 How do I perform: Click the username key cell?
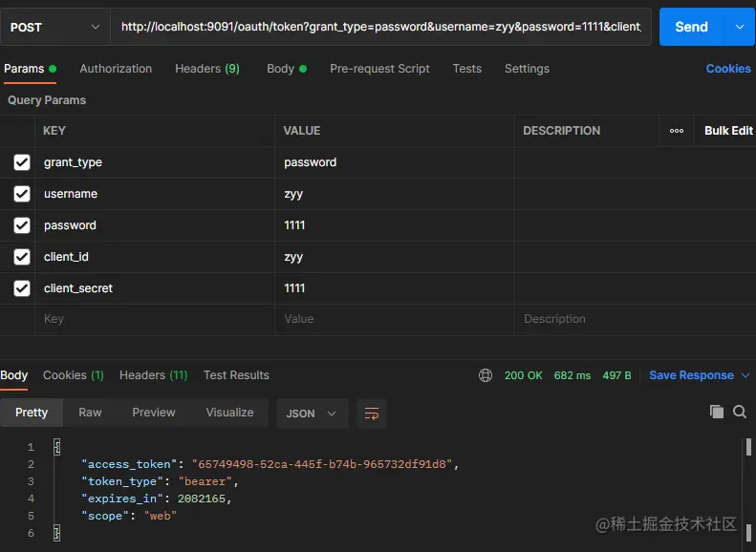[x=154, y=194]
